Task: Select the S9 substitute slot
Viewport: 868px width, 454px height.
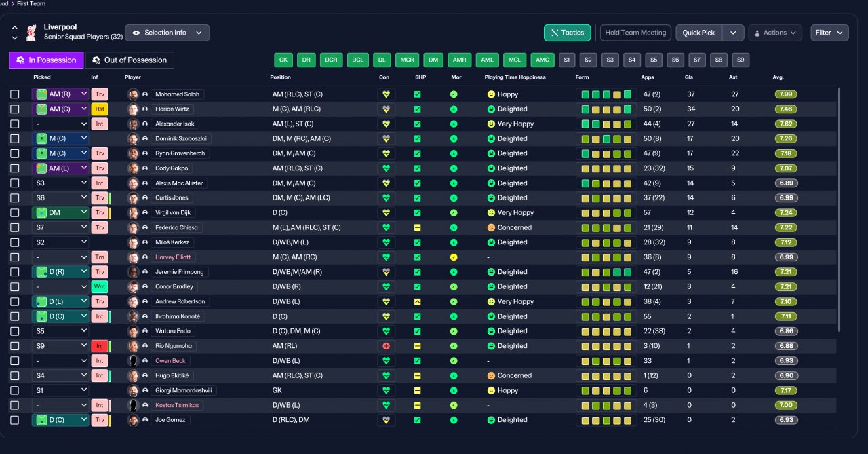Action: click(741, 60)
